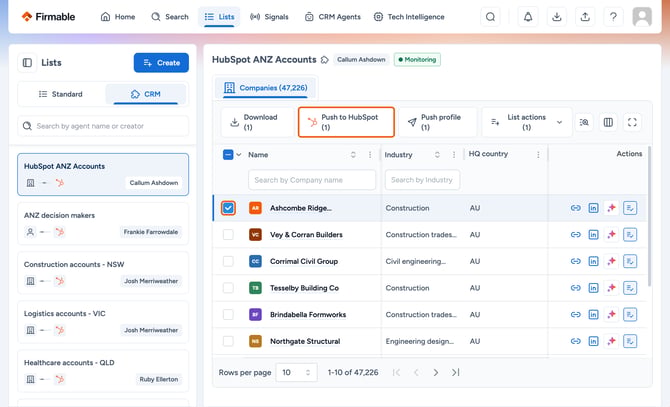The image size is (670, 407).
Task: Open CRM Agents in navigation
Action: click(x=333, y=17)
